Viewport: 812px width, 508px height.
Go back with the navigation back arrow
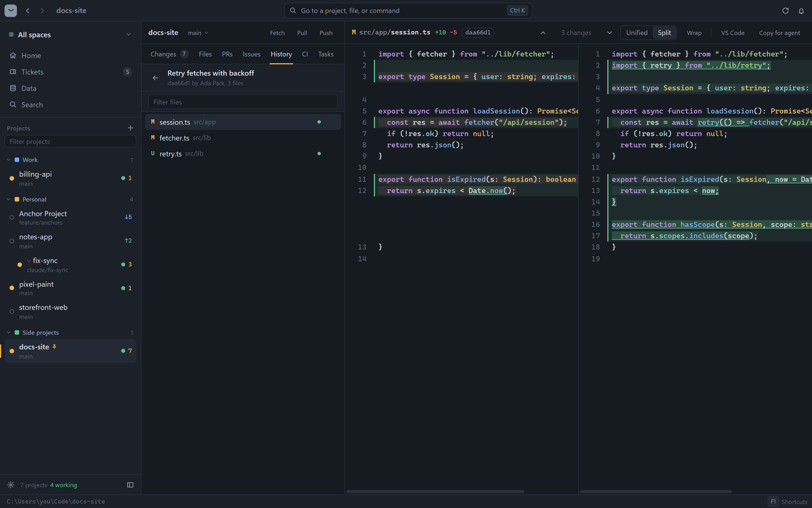[28, 11]
